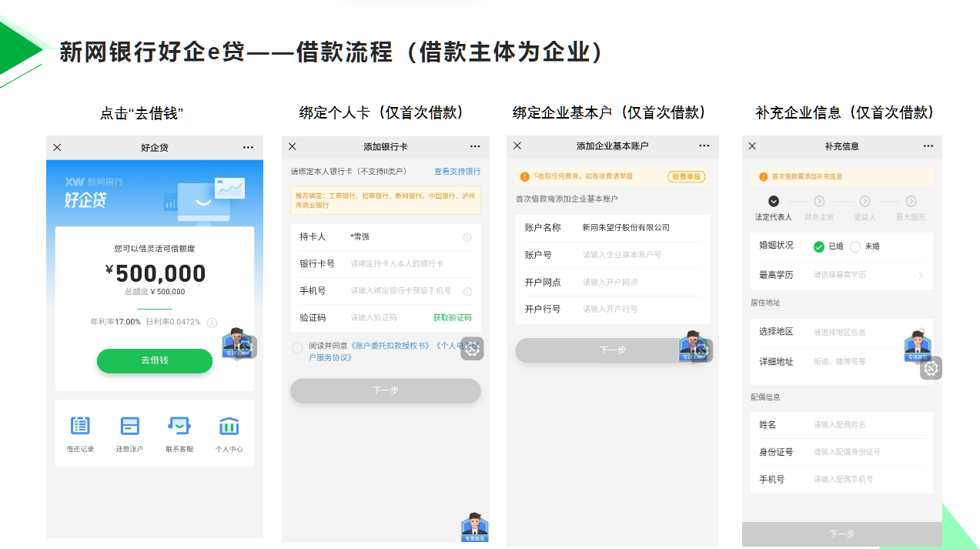Open more menu in 添加企业基本账户 header
This screenshot has height=549, width=980.
(x=704, y=146)
